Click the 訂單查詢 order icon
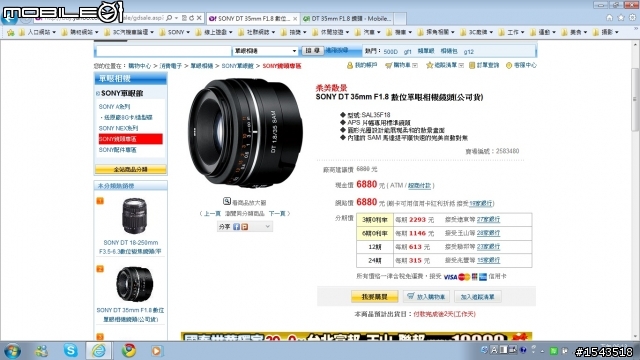 pos(472,65)
